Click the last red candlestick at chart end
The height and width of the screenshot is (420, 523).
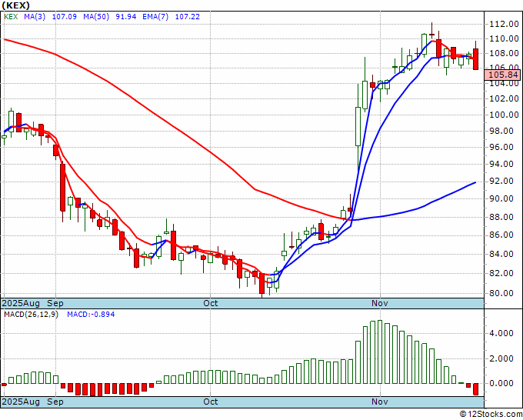pos(475,59)
